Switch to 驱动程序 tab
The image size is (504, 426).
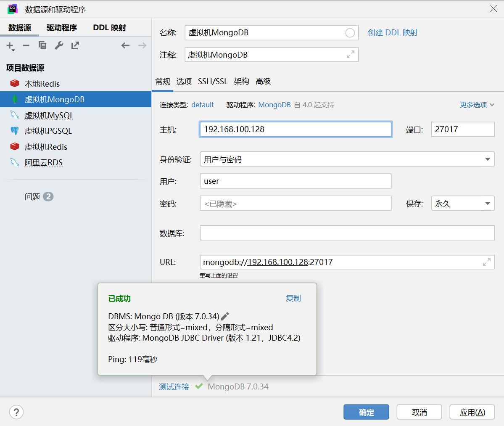(x=62, y=28)
